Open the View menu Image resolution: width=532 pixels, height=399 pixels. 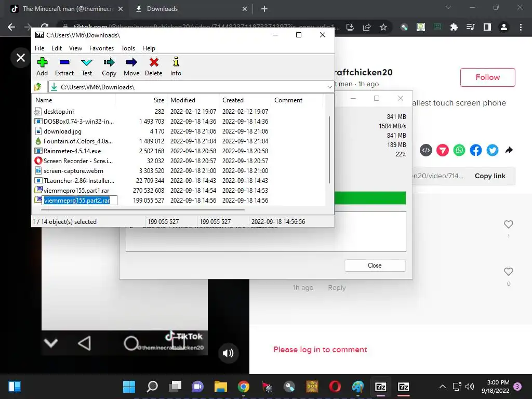(75, 48)
